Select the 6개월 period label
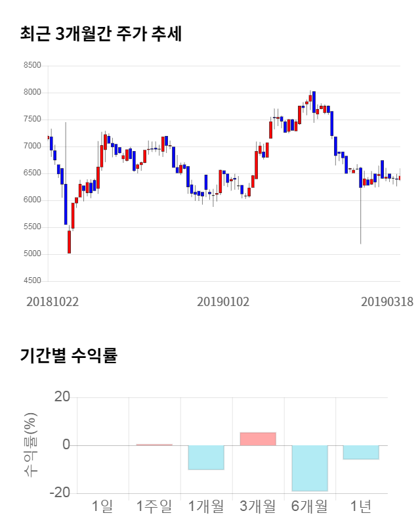 point(310,506)
